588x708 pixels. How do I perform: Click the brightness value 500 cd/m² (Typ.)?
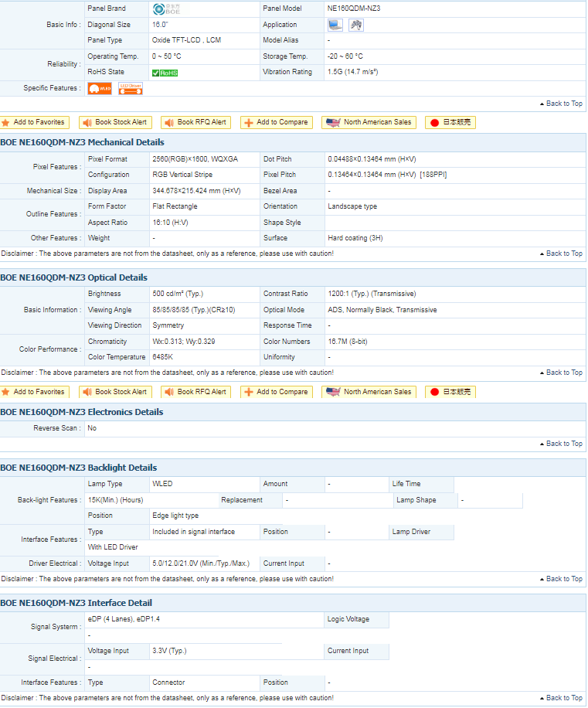[x=178, y=294]
